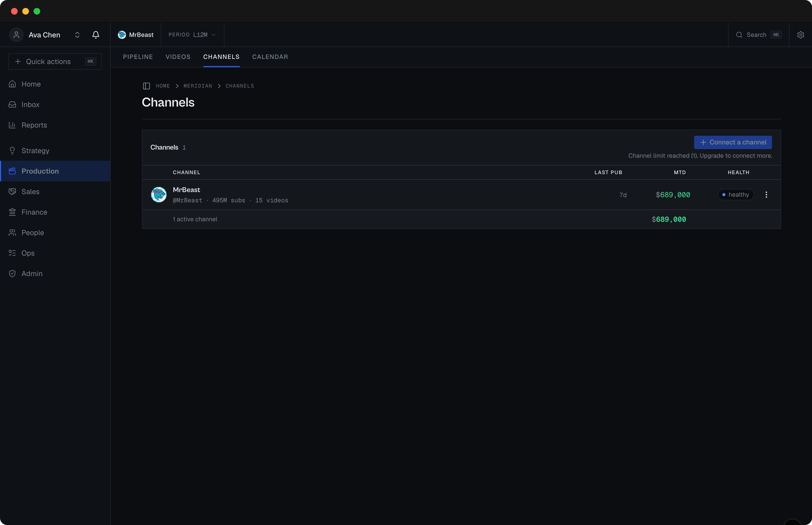Open notifications bell icon
Screen dimensions: 812x525
point(96,35)
